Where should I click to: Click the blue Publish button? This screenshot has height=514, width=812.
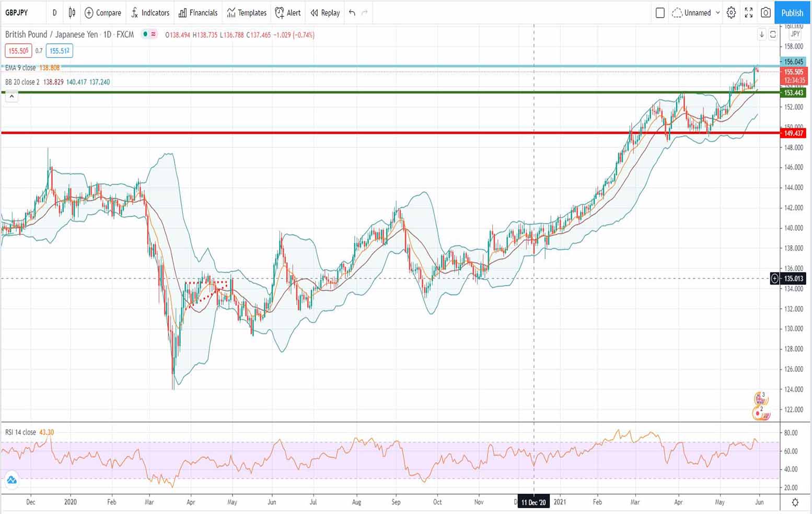click(792, 13)
